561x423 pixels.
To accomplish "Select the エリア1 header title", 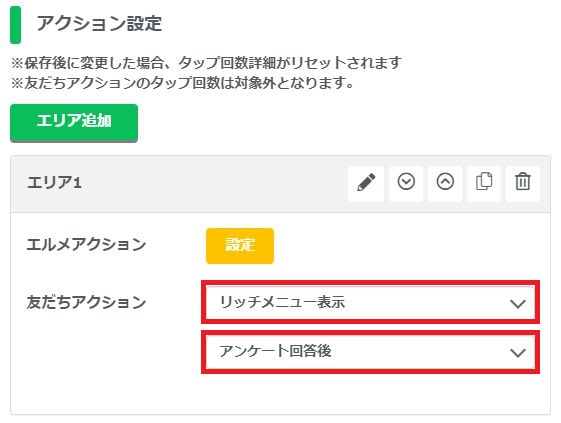I will [x=54, y=183].
